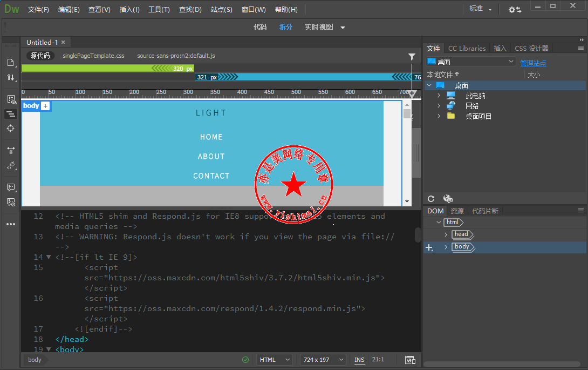Open the 桌面 site selector dropdown
Viewport: 588px width, 370px height.
470,62
